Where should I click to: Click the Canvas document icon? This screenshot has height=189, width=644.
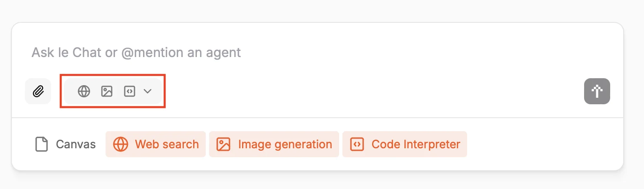click(42, 144)
